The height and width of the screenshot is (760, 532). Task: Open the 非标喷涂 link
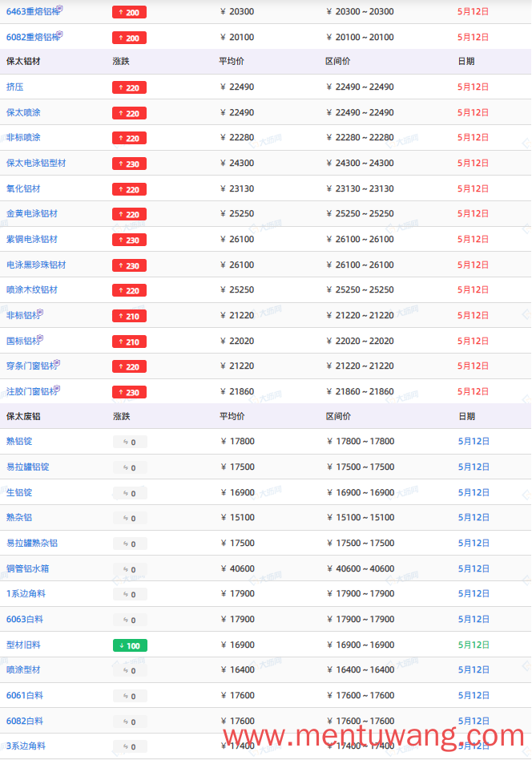(23, 138)
